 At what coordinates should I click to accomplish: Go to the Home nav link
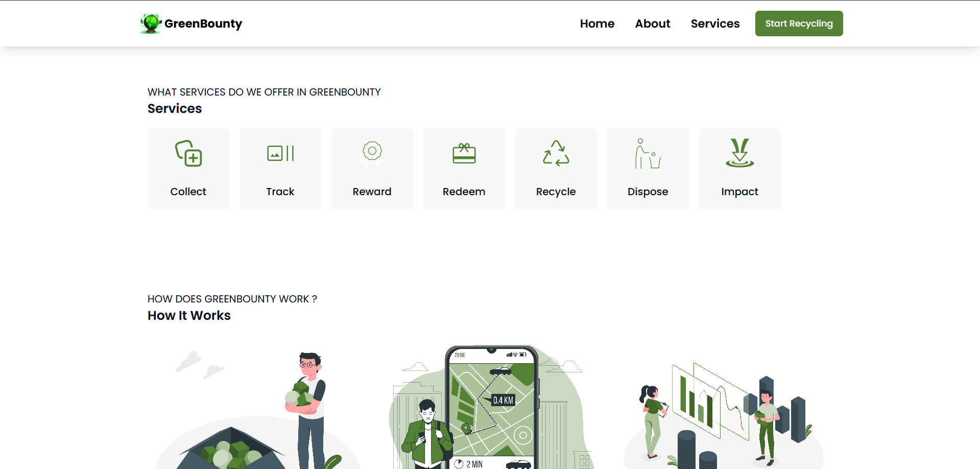597,24
